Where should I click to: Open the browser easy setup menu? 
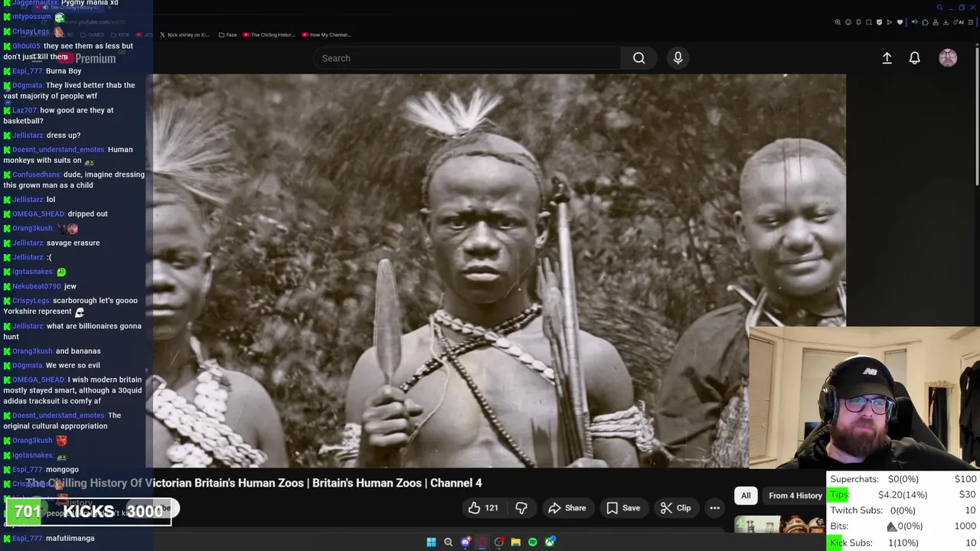click(970, 22)
